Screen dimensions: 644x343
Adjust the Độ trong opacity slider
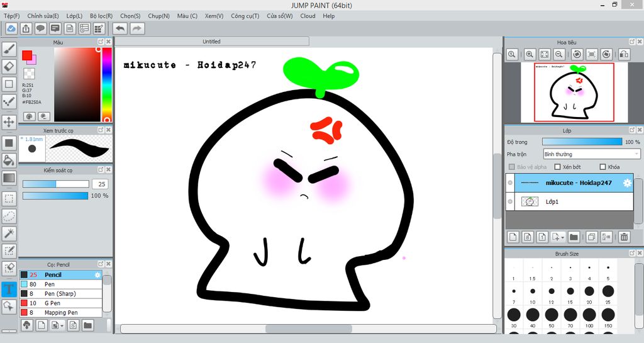click(x=582, y=142)
